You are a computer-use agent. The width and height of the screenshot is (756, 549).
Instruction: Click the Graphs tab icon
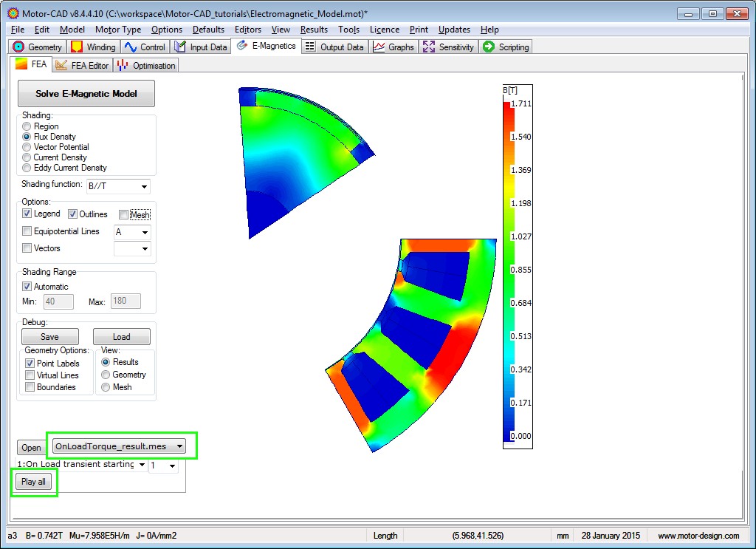pyautogui.click(x=379, y=47)
